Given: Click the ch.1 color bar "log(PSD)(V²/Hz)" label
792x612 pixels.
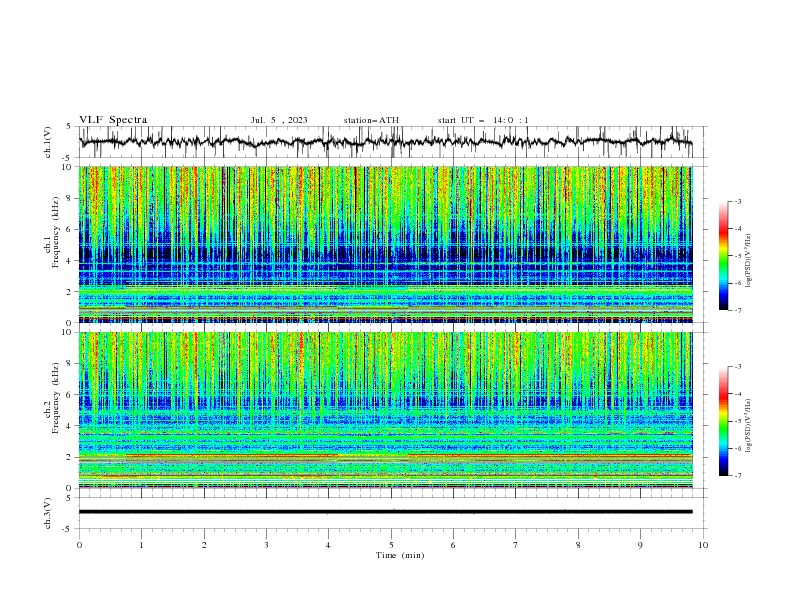Looking at the screenshot, I should (x=749, y=261).
